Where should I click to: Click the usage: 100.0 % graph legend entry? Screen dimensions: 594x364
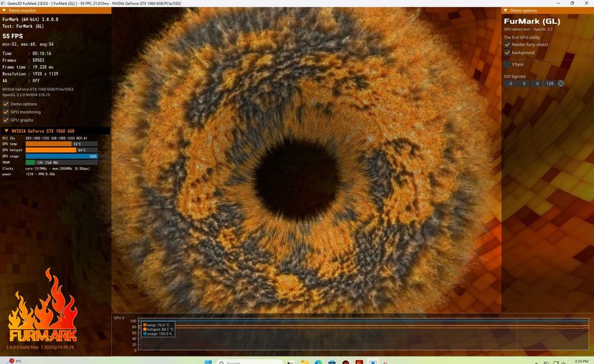pos(157,334)
